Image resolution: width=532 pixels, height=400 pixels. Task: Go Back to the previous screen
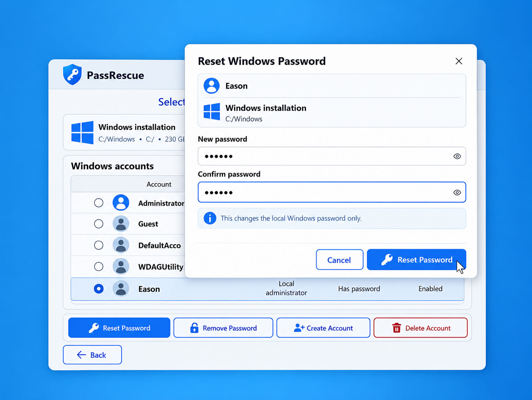[x=92, y=355]
